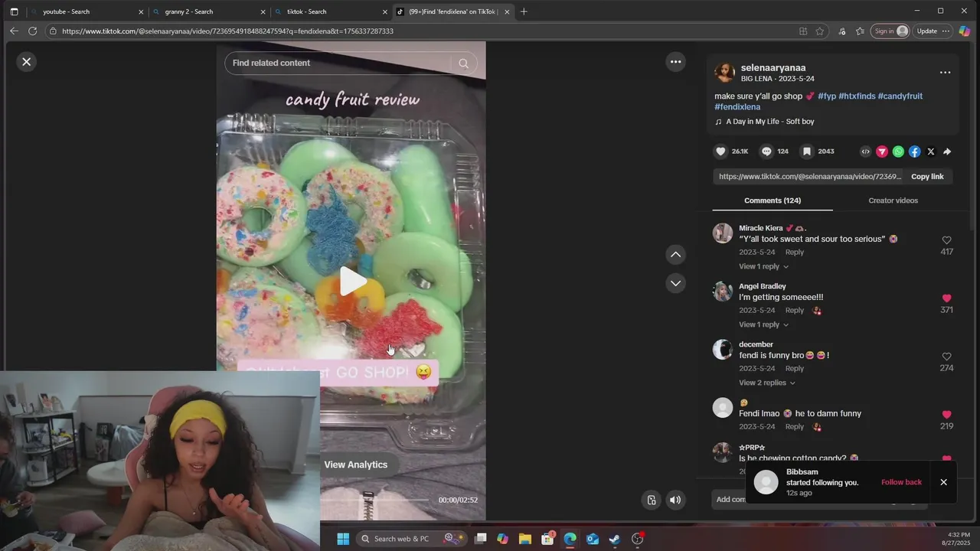Open the #candyfruit hashtag
Screen dimensions: 980x551
900,96
